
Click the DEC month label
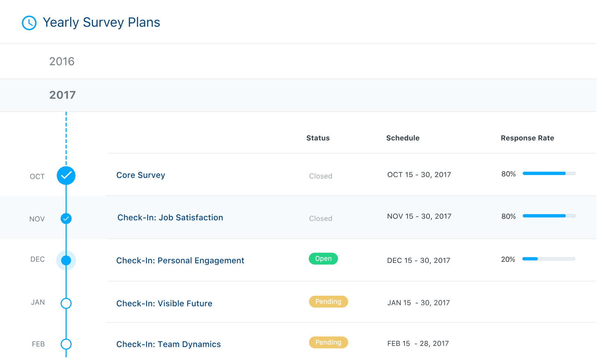(38, 259)
